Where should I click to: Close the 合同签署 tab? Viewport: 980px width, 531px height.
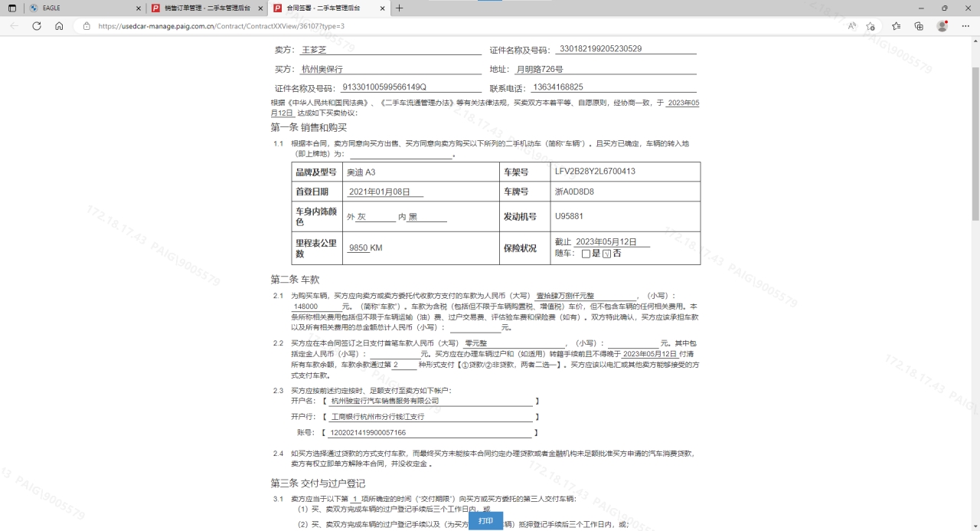pos(381,8)
